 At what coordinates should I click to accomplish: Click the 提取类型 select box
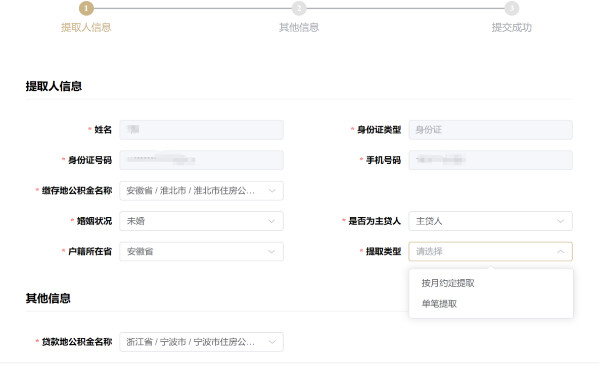coord(491,251)
